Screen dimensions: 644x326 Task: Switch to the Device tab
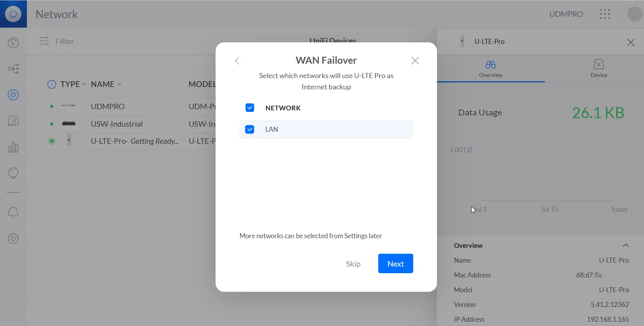point(598,69)
